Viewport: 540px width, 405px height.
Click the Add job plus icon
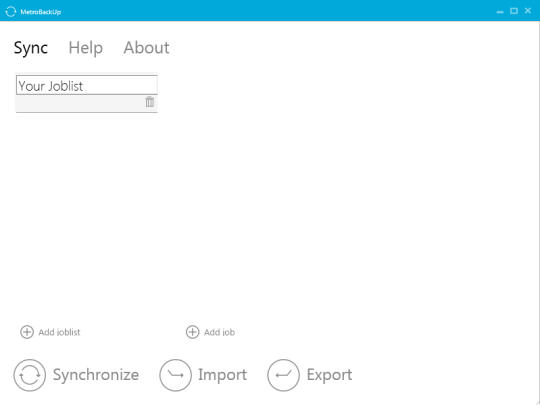coord(193,332)
